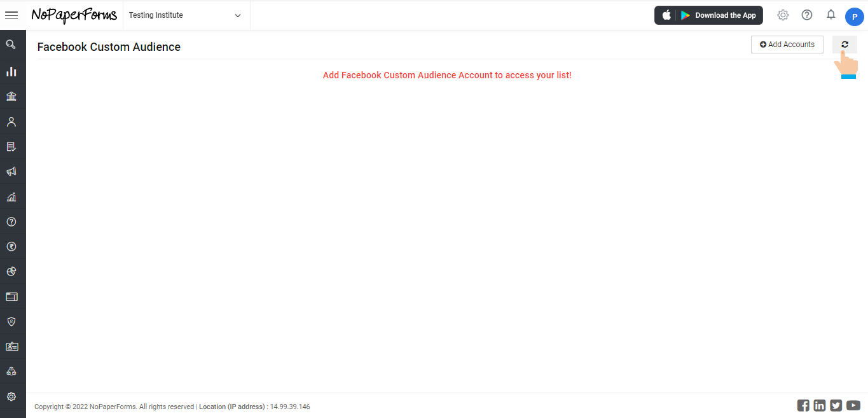This screenshot has width=868, height=418.
Task: Open the profile avatar labeled P
Action: [x=854, y=17]
